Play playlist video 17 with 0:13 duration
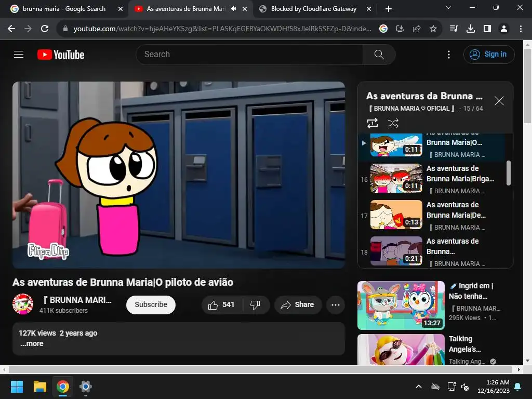This screenshot has width=532, height=399. pyautogui.click(x=396, y=215)
